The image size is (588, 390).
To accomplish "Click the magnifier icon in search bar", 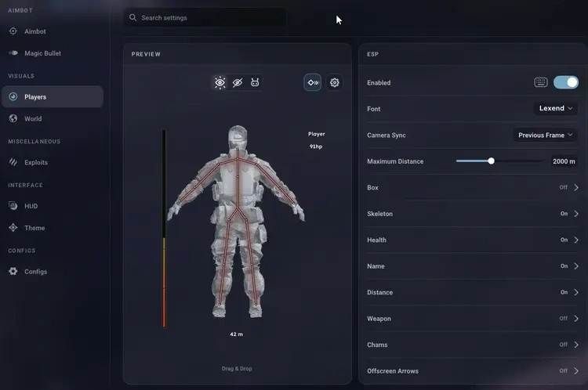I will click(x=132, y=17).
